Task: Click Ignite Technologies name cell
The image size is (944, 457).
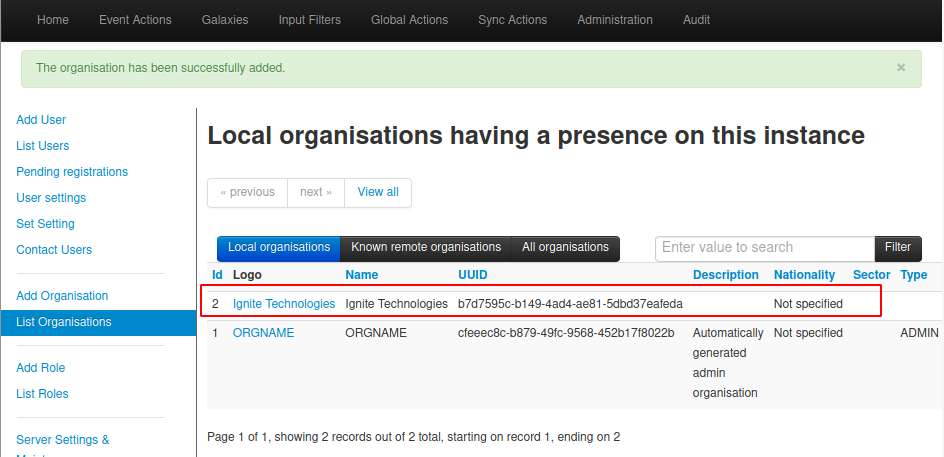Action: pos(396,304)
